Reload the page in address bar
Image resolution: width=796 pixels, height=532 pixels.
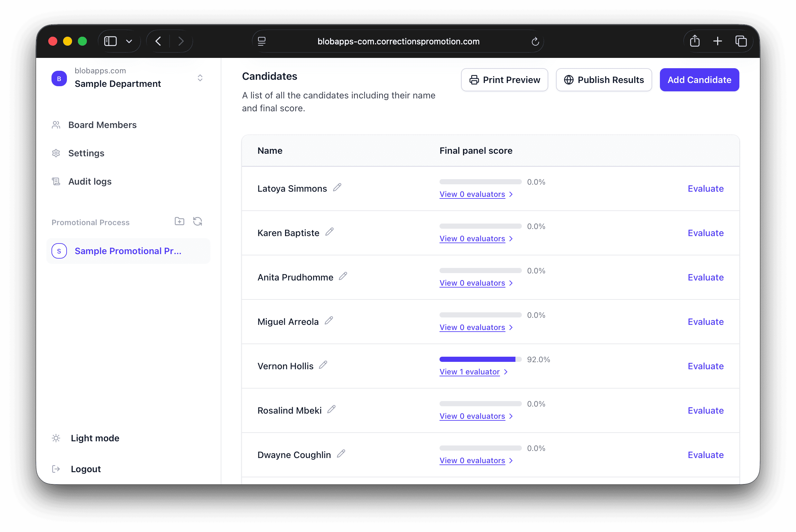click(535, 41)
